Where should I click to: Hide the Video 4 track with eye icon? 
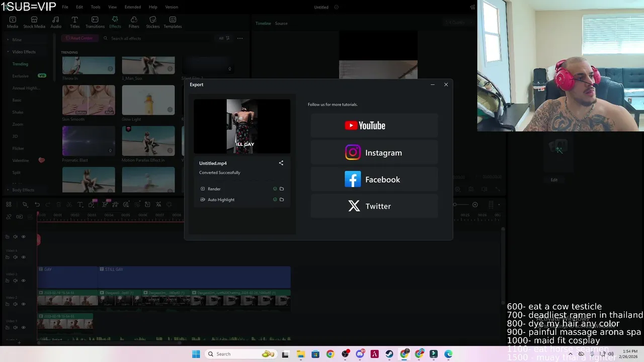click(x=23, y=257)
